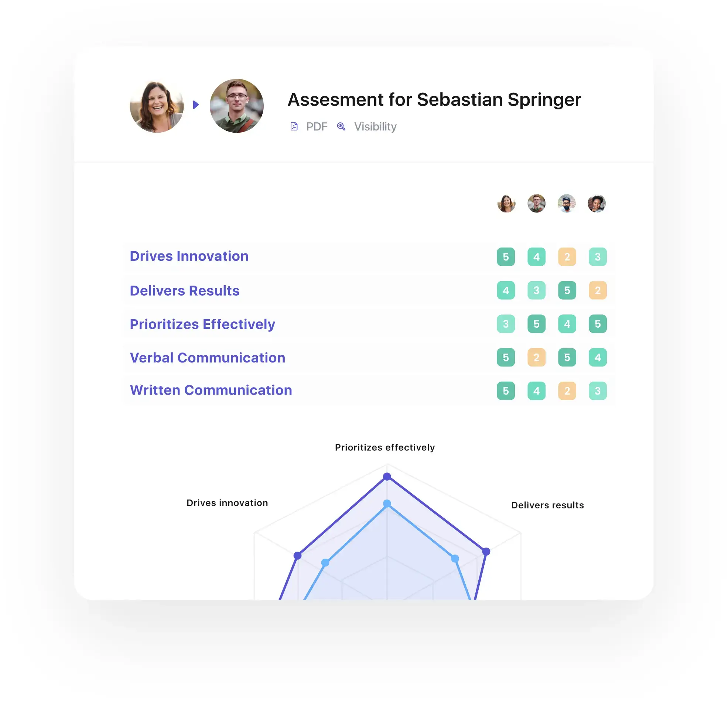
Task: Click the magnifier icon next to Visibility
Action: tap(341, 126)
